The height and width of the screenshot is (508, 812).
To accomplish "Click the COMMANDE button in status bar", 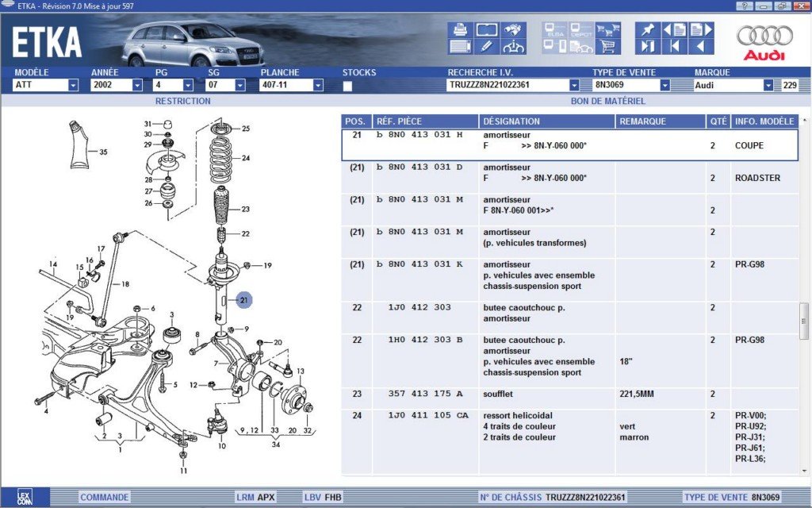I will click(104, 498).
